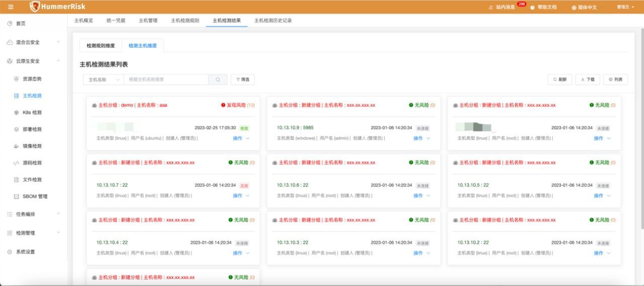Click the hamburger menu icon in header
Image resolution: width=644 pixels, height=286 pixels.
[x=11, y=7]
